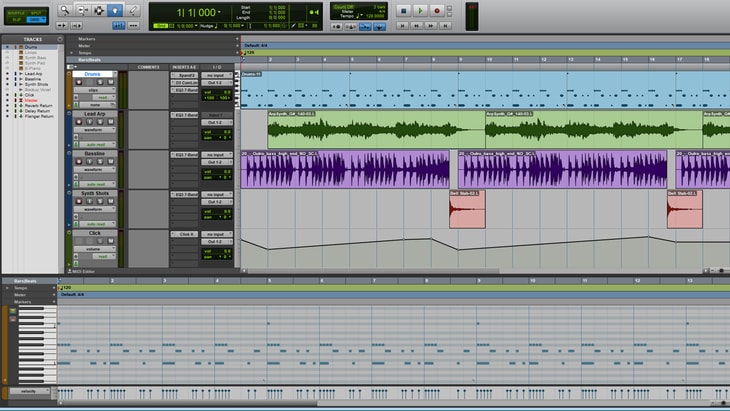730x411 pixels.
Task: Toggle the blue highlighted toolbar button below tools
Action: (118, 26)
